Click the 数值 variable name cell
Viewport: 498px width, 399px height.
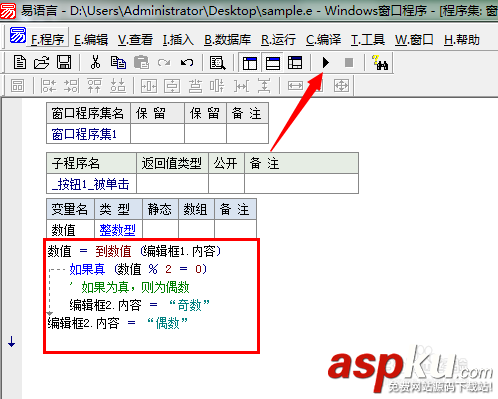coord(70,230)
